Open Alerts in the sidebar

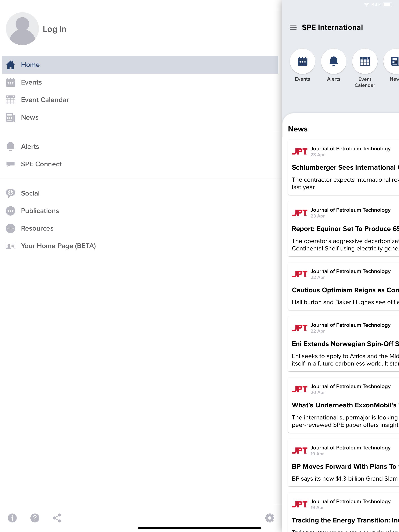tap(30, 147)
